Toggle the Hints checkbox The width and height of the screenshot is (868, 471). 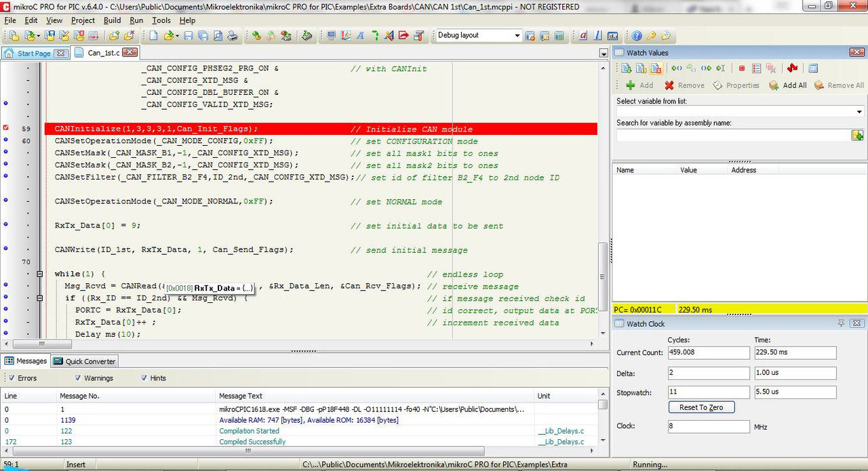(x=144, y=378)
